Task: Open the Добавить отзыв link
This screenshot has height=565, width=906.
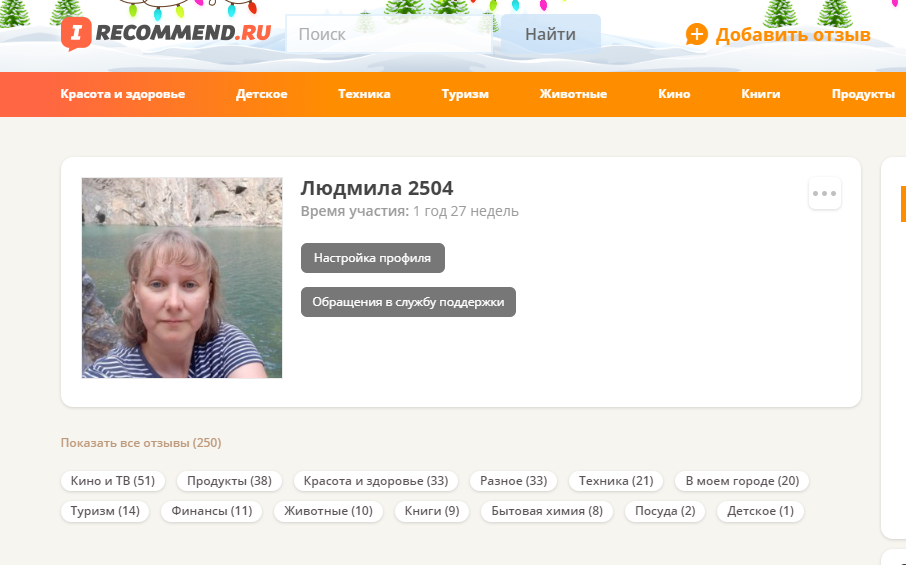Action: coord(793,35)
